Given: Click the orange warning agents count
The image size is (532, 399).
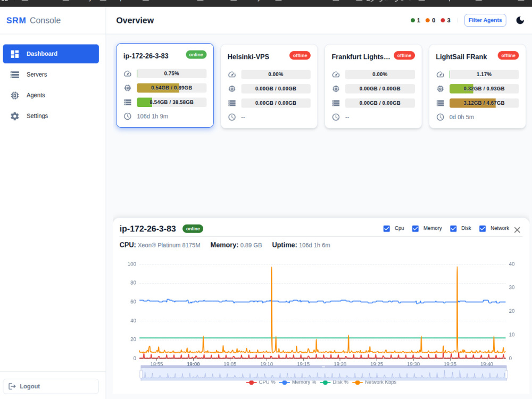Looking at the screenshot, I should click(x=430, y=20).
